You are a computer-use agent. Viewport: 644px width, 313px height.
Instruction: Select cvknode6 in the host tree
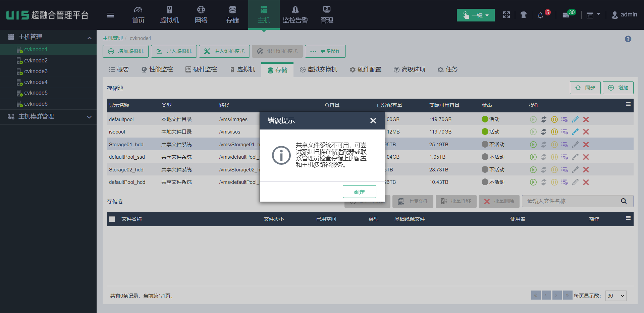tap(36, 104)
